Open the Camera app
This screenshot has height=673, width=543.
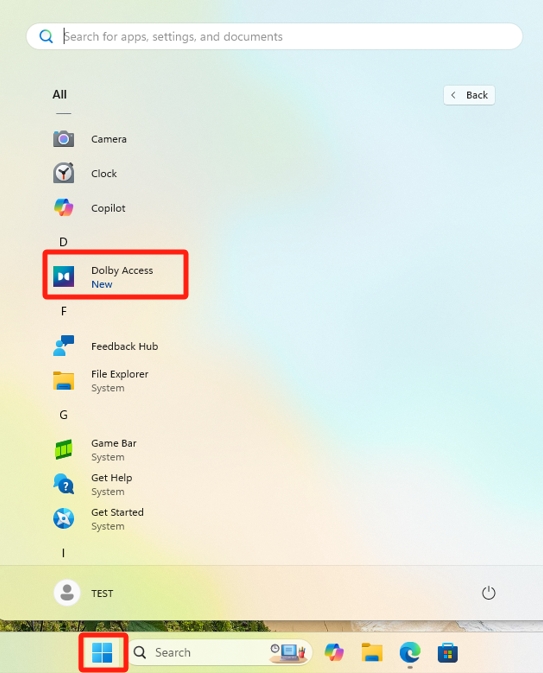tap(90, 139)
